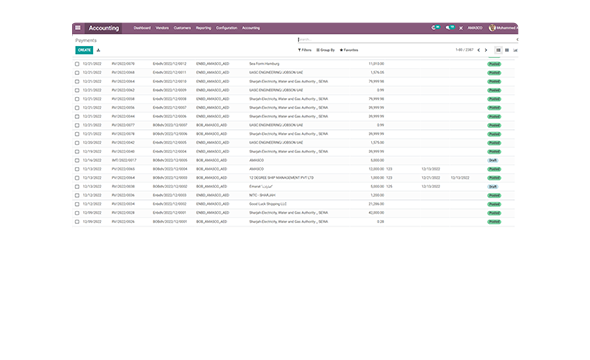590x360 pixels.
Task: Check the Emarat payment row checkbox
Action: coord(77,187)
